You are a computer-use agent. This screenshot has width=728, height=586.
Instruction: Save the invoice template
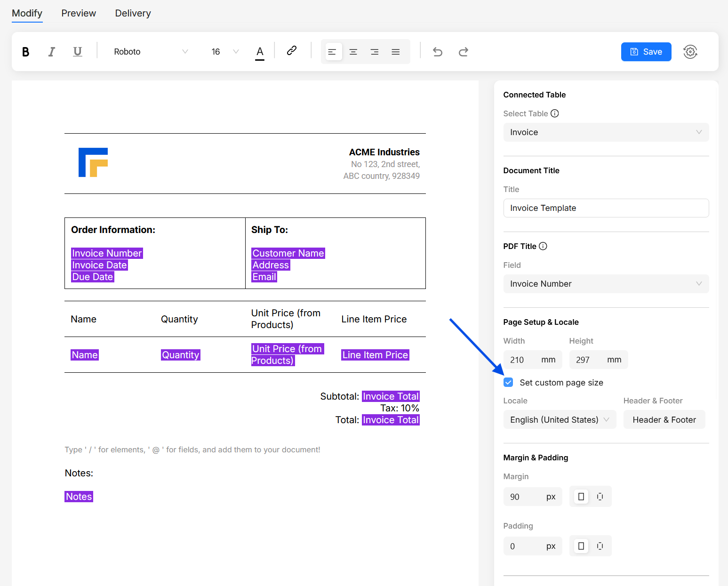click(x=646, y=52)
